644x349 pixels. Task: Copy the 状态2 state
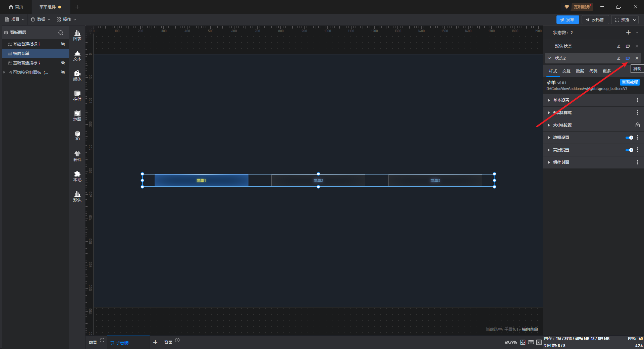tap(628, 58)
